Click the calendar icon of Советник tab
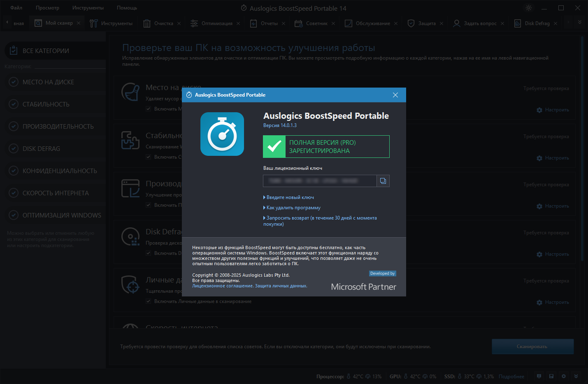 point(299,23)
